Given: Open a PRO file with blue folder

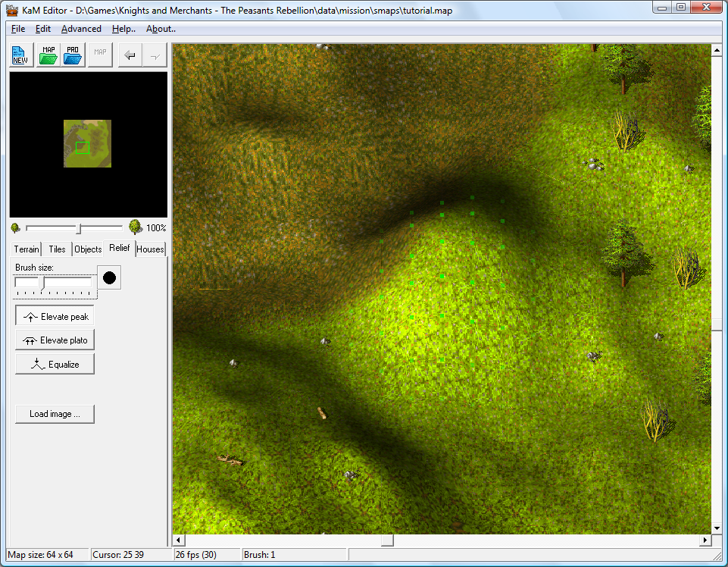Looking at the screenshot, I should click(73, 55).
